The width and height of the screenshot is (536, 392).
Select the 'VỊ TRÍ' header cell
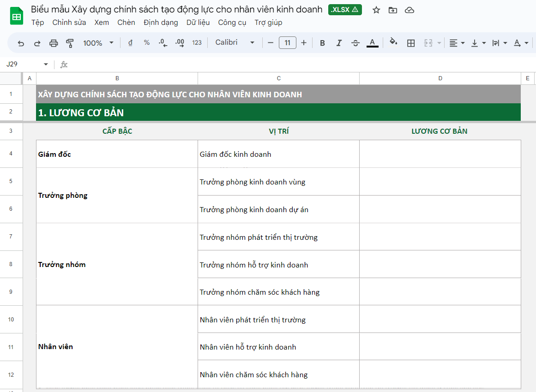pyautogui.click(x=278, y=131)
